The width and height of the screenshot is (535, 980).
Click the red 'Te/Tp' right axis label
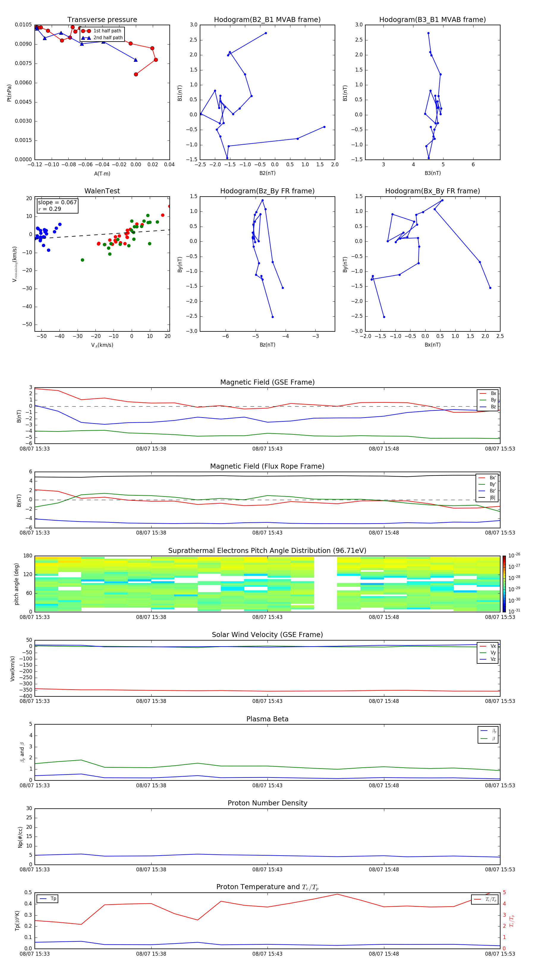(512, 921)
